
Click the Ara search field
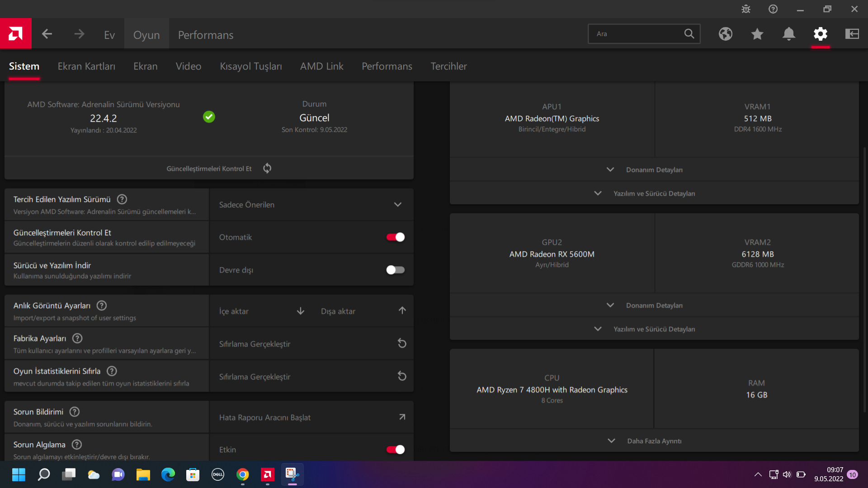[x=637, y=34]
